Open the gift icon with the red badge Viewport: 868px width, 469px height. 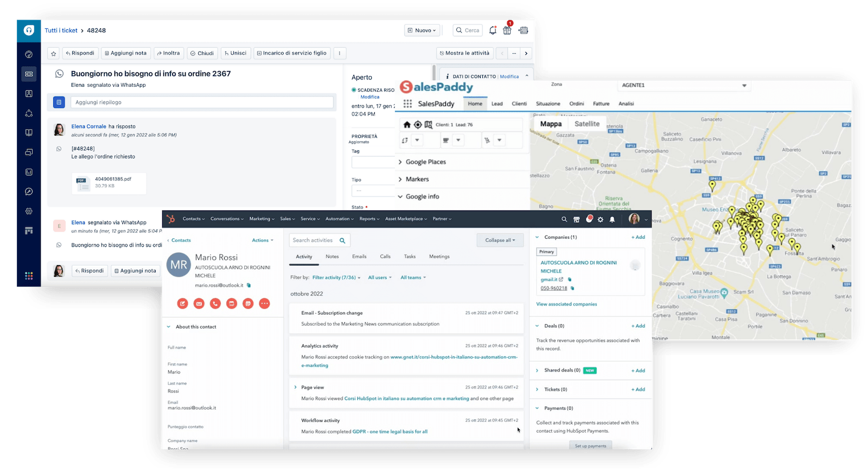pyautogui.click(x=507, y=30)
